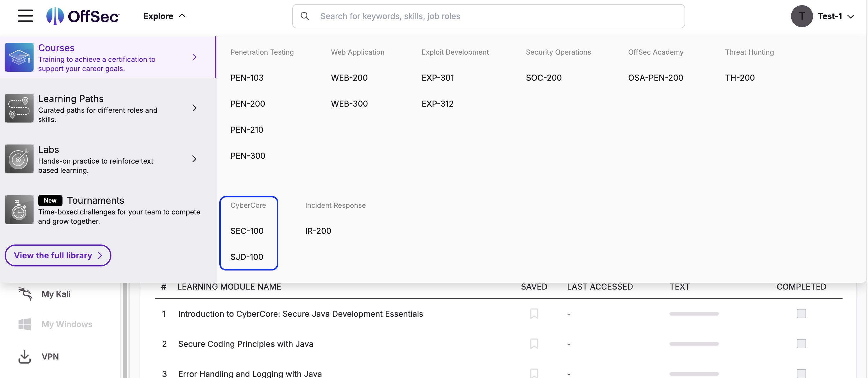The width and height of the screenshot is (868, 378).
Task: Mark Introduction to CyberCore module completed
Action: [x=801, y=313]
